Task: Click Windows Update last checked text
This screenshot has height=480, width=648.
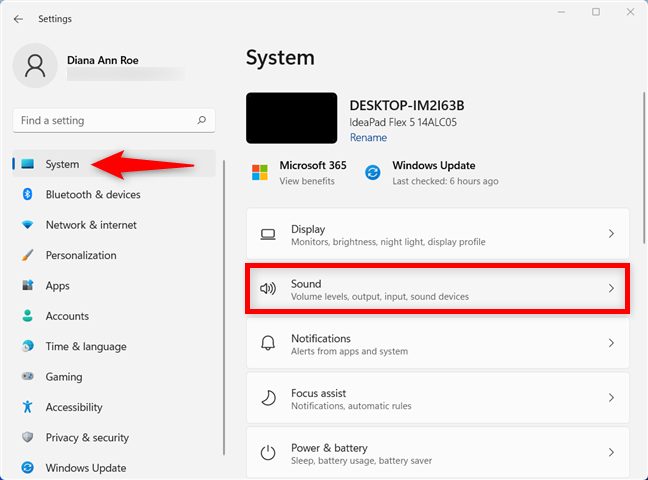Action: tap(445, 181)
